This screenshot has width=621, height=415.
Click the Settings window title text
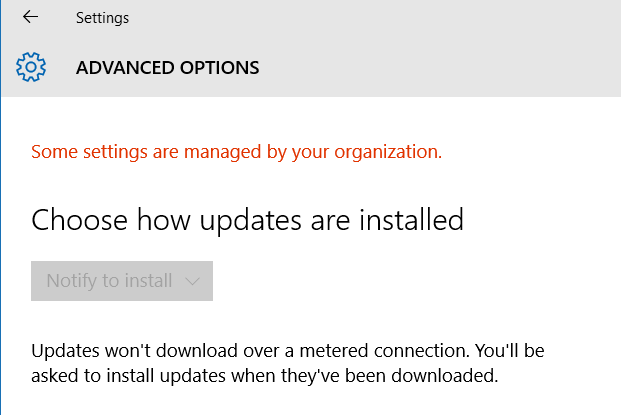(102, 18)
